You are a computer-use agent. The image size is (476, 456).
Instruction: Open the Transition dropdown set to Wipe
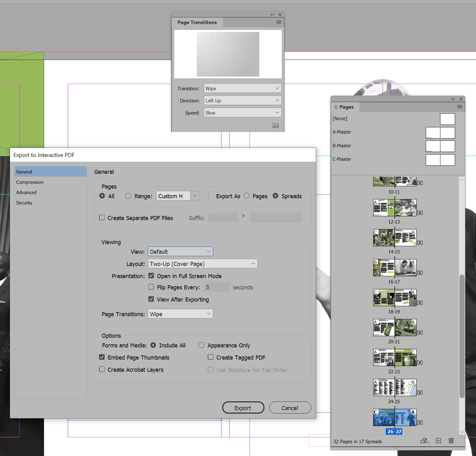click(242, 88)
